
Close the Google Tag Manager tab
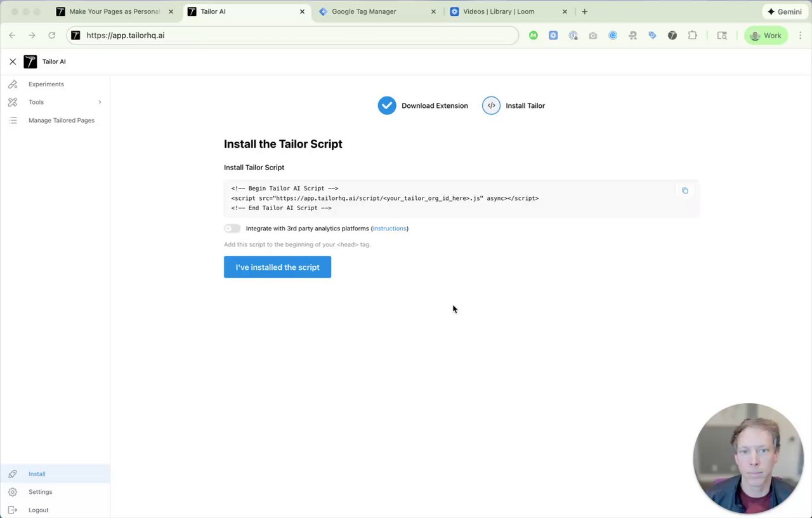coord(433,11)
